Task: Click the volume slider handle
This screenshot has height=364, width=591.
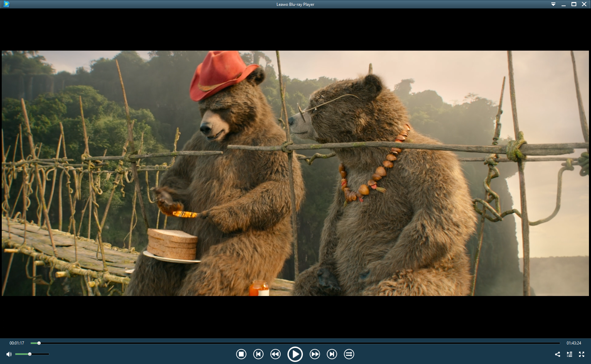Action: pos(30,354)
